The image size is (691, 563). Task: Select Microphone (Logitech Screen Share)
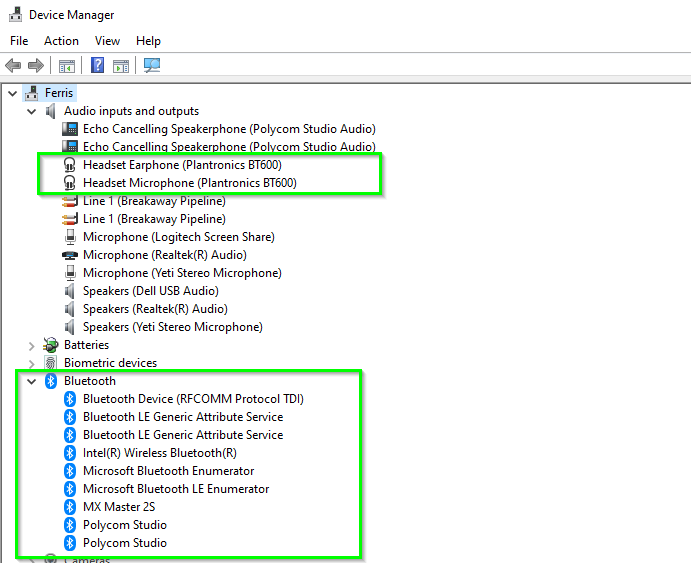(x=179, y=237)
